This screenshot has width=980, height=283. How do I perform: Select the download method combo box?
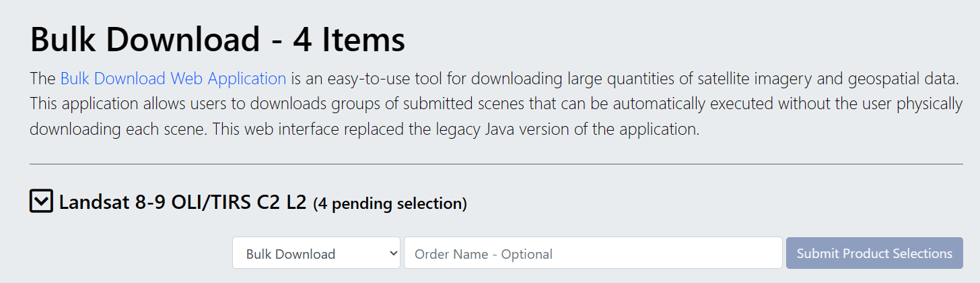click(316, 253)
